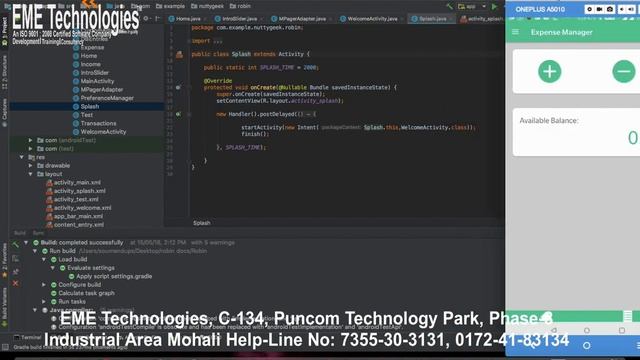Screen dimensions: 640x360
Task: Switch to the WelcomeActivity.java editor tab
Action: click(371, 19)
